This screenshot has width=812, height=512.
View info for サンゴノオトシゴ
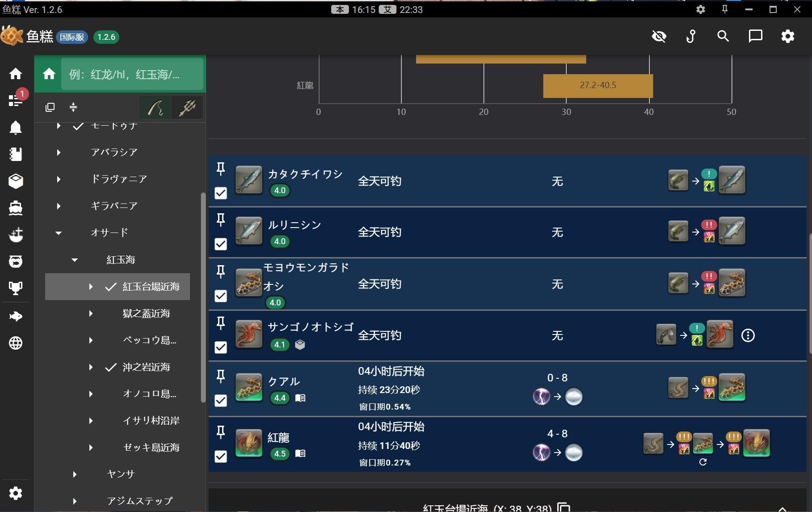click(x=748, y=335)
